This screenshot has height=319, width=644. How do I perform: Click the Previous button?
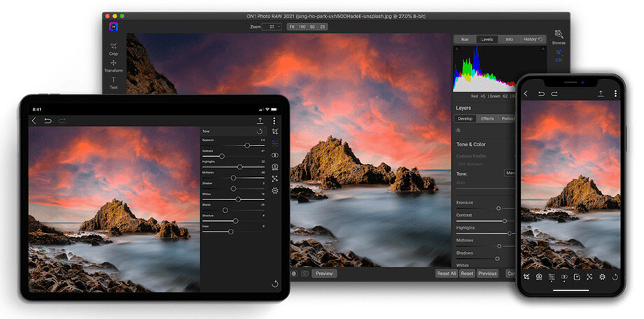487,274
